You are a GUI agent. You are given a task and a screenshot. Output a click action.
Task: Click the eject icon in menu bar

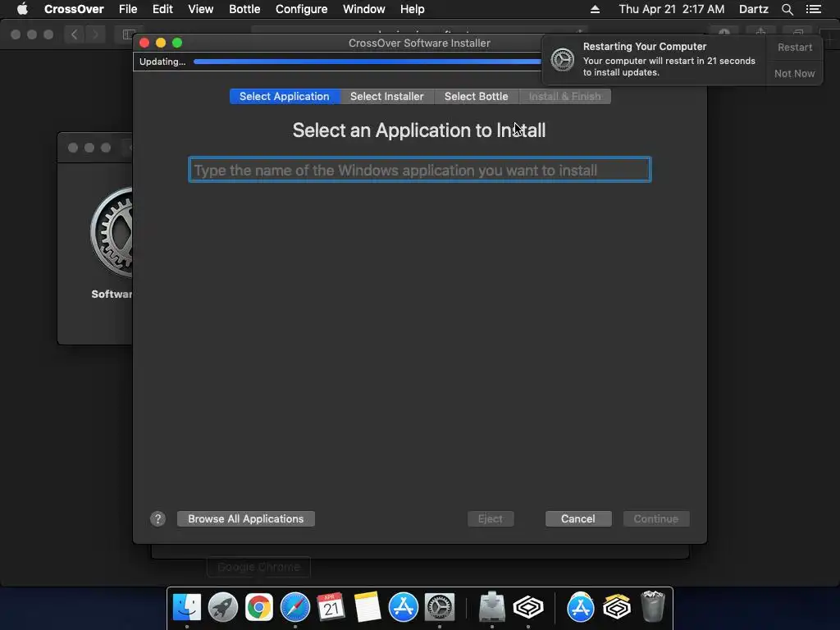pos(595,9)
